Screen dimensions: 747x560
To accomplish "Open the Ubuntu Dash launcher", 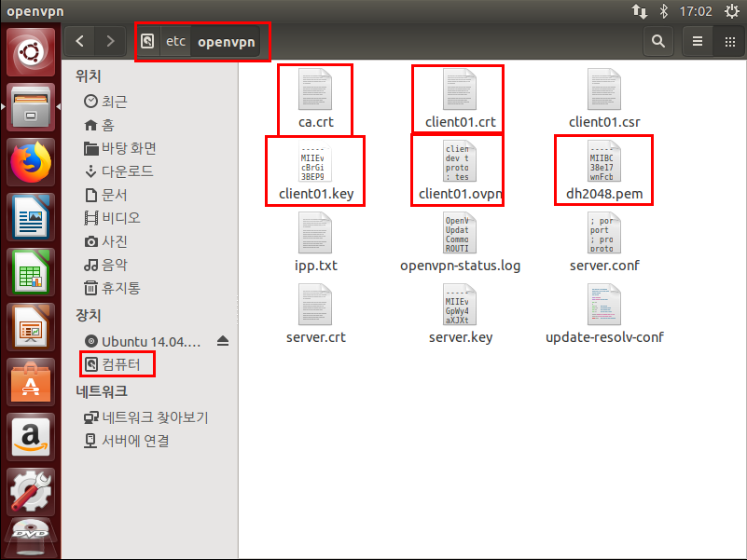I will coord(31,51).
